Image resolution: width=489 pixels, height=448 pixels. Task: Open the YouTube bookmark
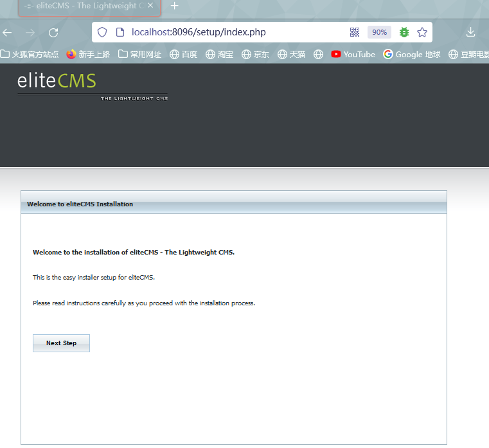[x=353, y=54]
